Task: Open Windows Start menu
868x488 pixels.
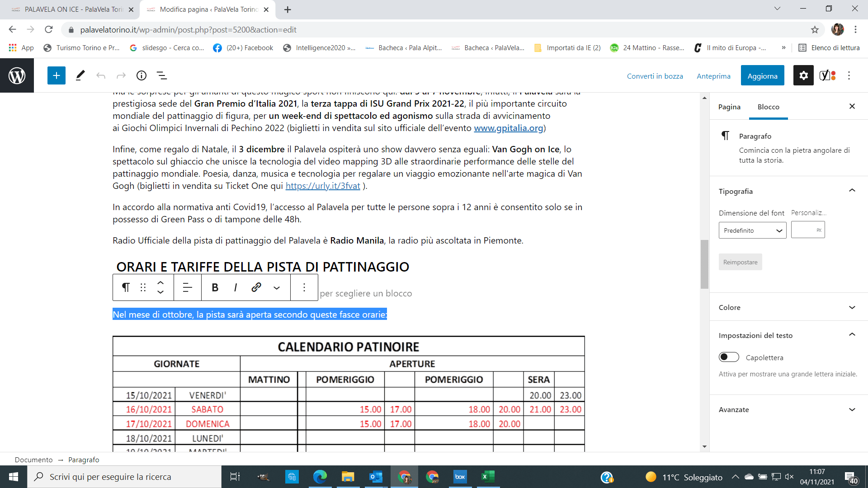Action: (x=13, y=477)
